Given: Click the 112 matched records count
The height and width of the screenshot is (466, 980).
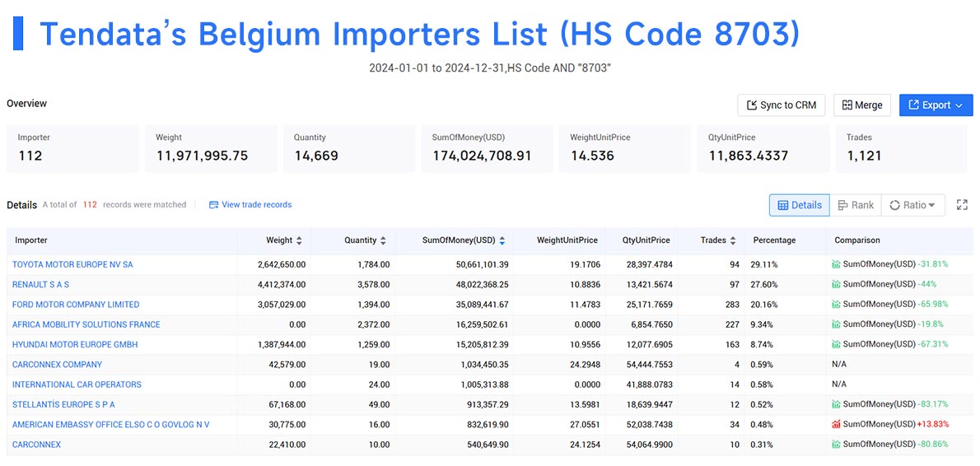Looking at the screenshot, I should click(x=90, y=205).
